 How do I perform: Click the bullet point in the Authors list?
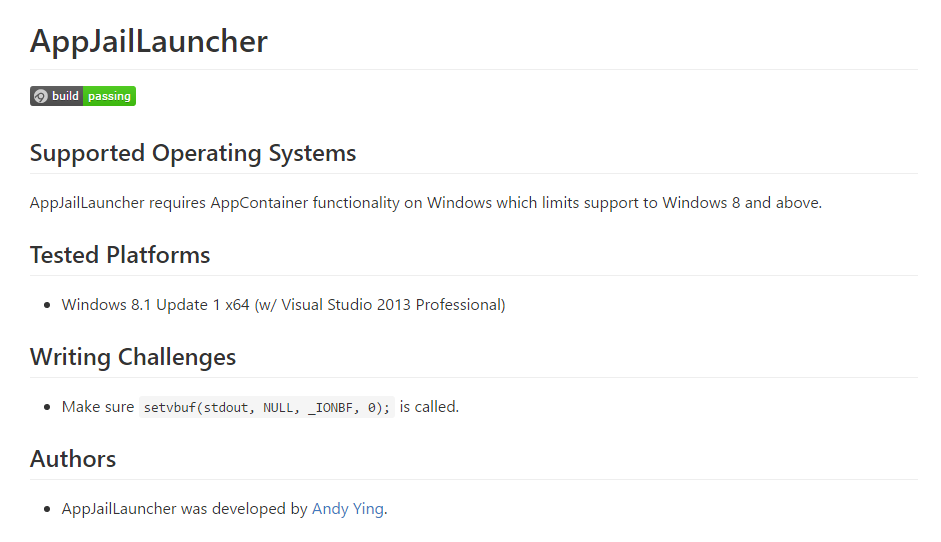tap(47, 509)
